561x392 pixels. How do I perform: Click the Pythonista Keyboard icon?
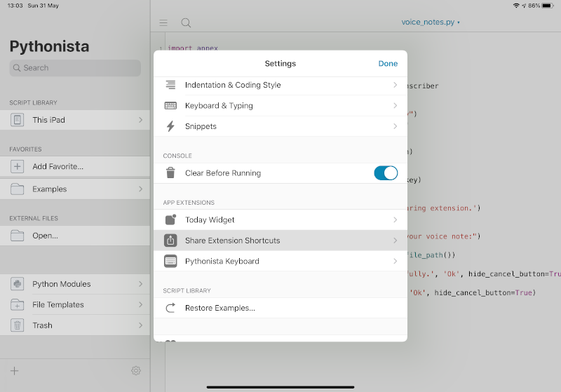(x=170, y=261)
